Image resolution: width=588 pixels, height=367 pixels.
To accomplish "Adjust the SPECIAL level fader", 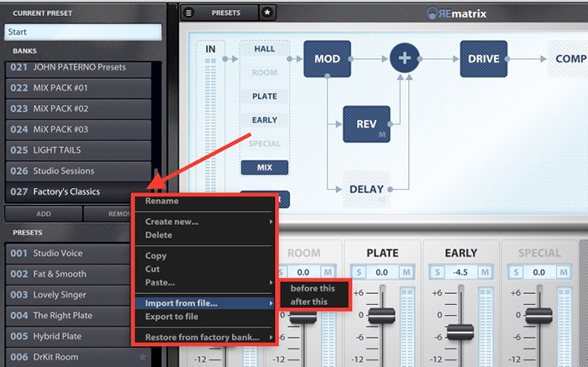I will [x=539, y=316].
